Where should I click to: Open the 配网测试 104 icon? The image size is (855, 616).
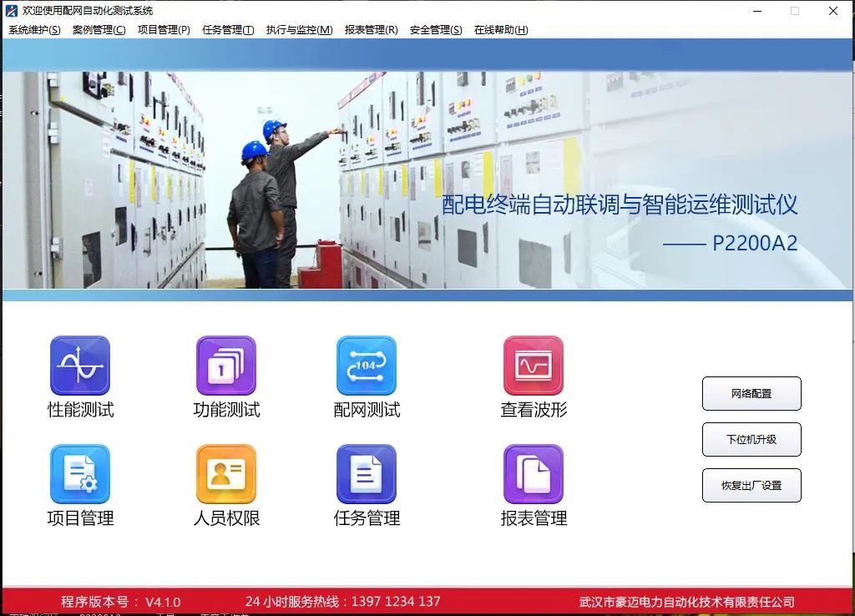[366, 366]
